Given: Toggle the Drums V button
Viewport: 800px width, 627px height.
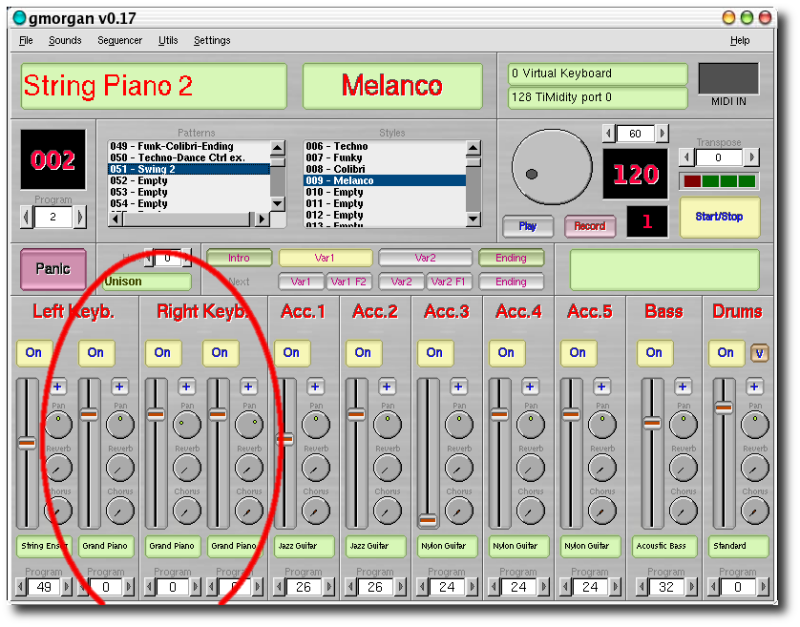Looking at the screenshot, I should click(x=759, y=353).
